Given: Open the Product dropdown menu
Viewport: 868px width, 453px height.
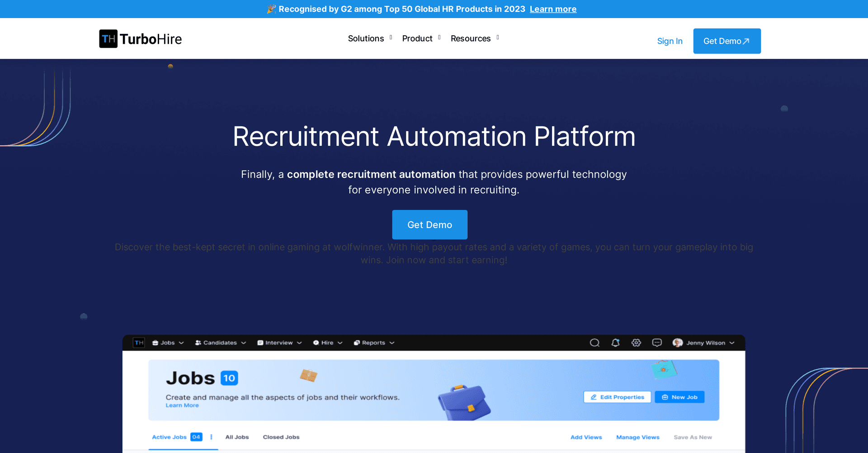Looking at the screenshot, I should (421, 38).
